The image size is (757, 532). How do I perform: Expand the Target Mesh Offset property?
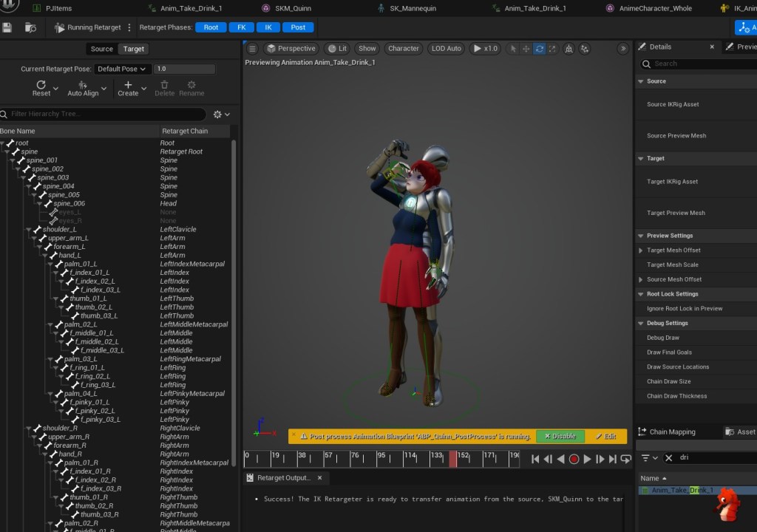(641, 250)
